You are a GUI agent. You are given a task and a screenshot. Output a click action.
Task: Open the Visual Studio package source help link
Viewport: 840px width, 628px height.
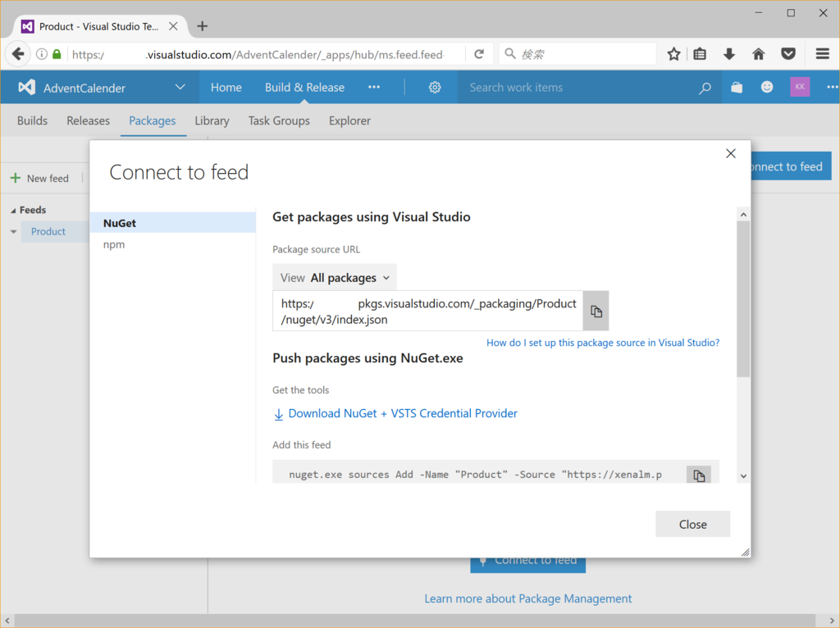click(x=603, y=343)
